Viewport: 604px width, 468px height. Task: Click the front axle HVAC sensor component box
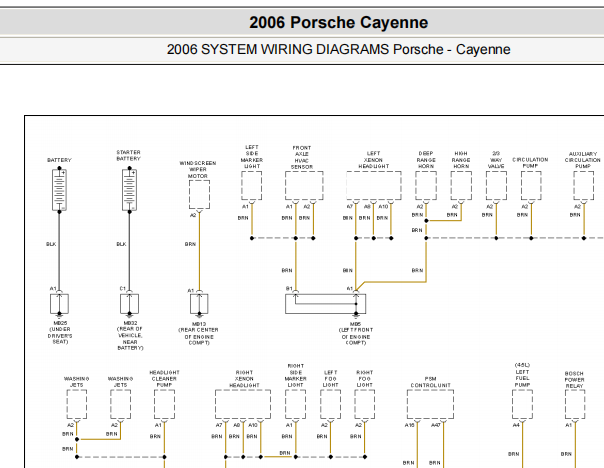[304, 186]
